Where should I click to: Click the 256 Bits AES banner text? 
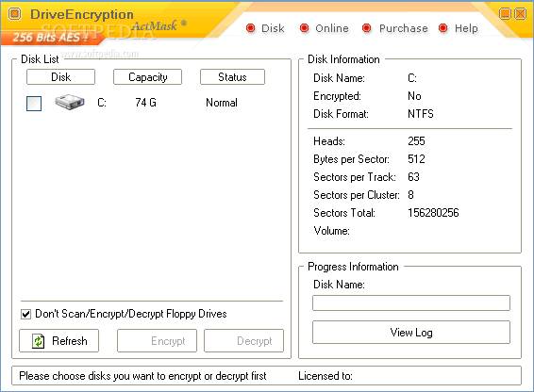(x=50, y=37)
